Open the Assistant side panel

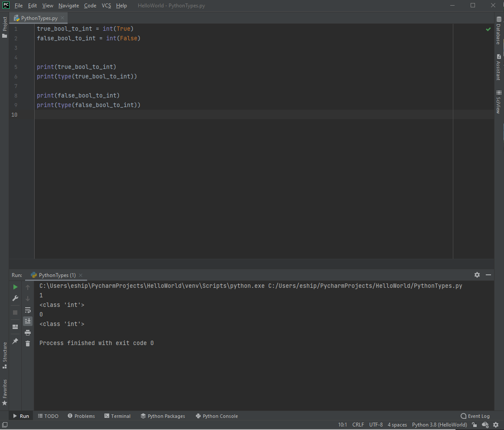point(498,67)
